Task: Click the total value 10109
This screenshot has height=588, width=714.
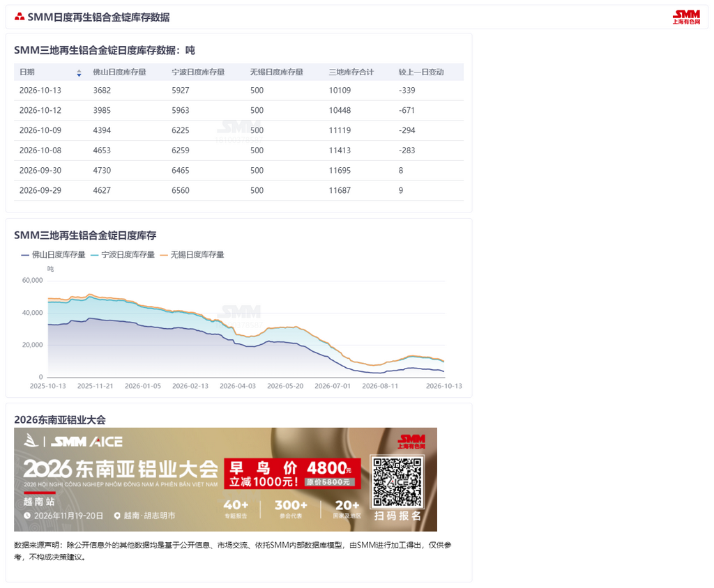Action: pyautogui.click(x=340, y=90)
